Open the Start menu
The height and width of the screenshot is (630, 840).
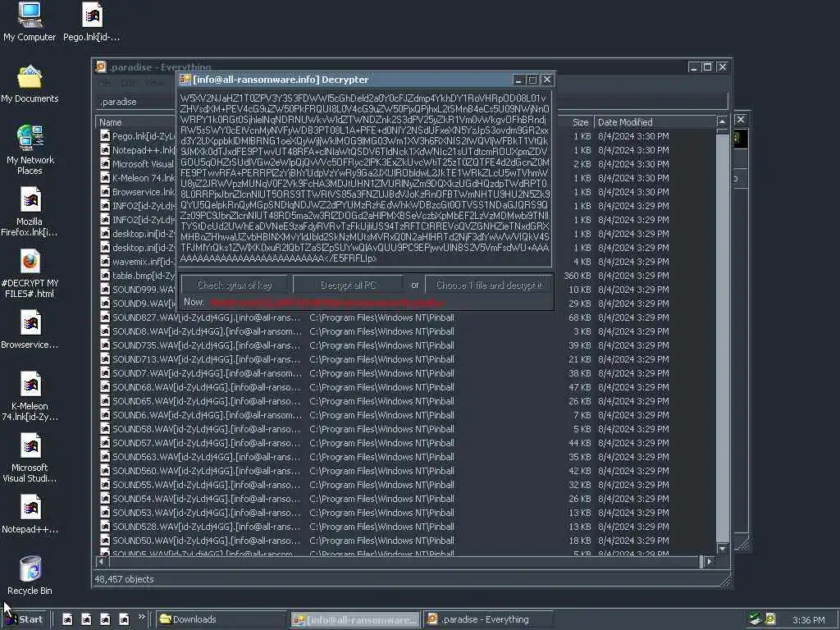coord(25,619)
